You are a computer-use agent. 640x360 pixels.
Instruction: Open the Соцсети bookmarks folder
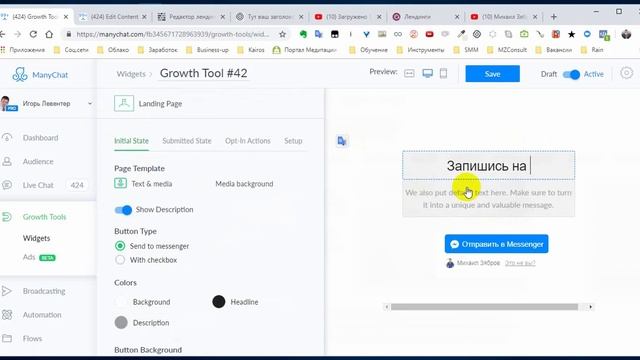[71, 50]
